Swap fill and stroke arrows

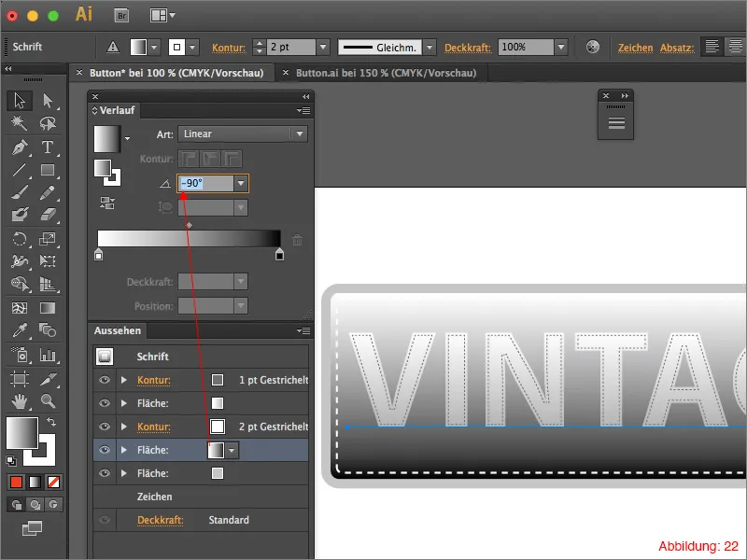(x=51, y=422)
